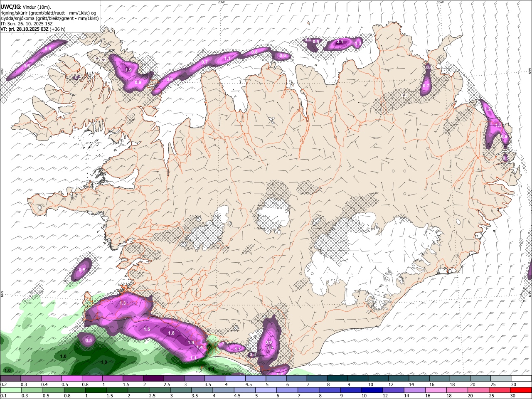Screen dimensions: 532x399
Task: Click the 'rigning/skúrir' legend description line
Action: coord(49,12)
